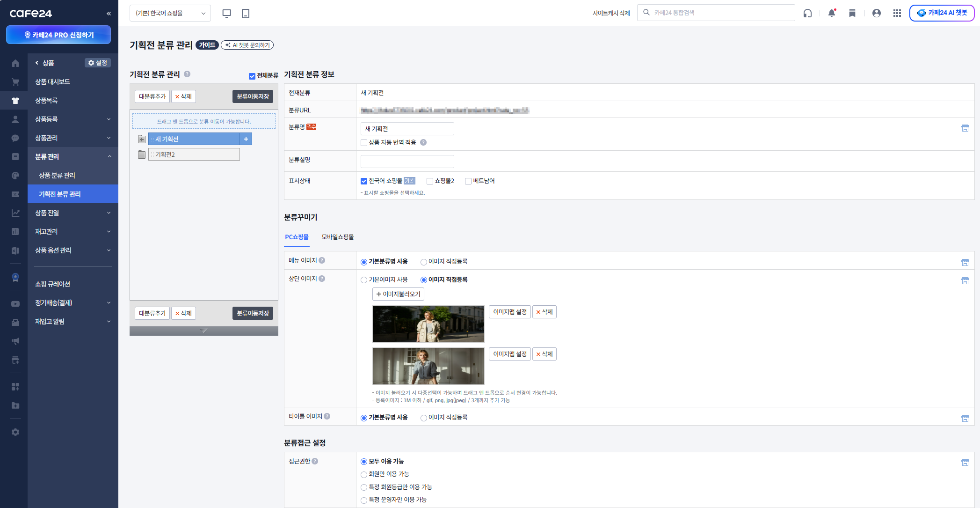Click the user account profile icon
Image resolution: width=980 pixels, height=508 pixels.
tap(876, 13)
